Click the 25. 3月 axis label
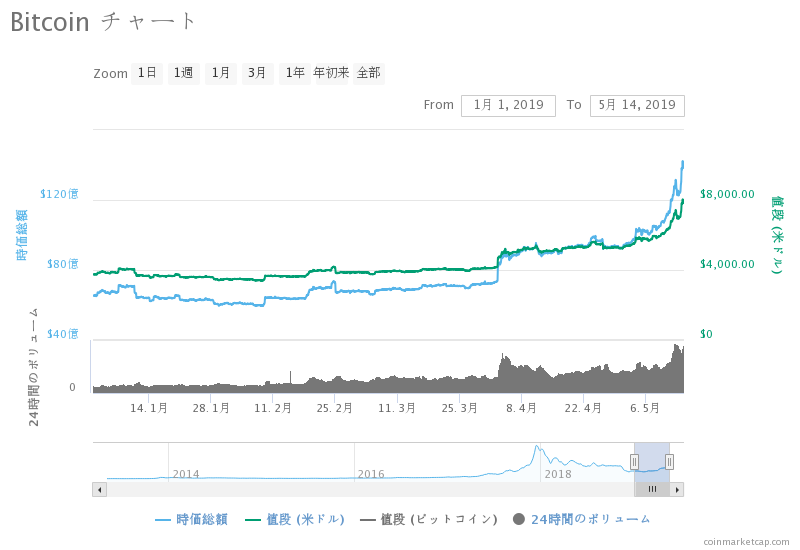 (459, 408)
